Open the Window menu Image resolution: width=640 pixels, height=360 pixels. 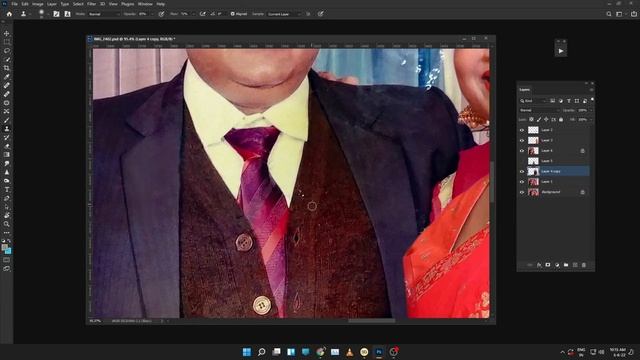point(145,4)
